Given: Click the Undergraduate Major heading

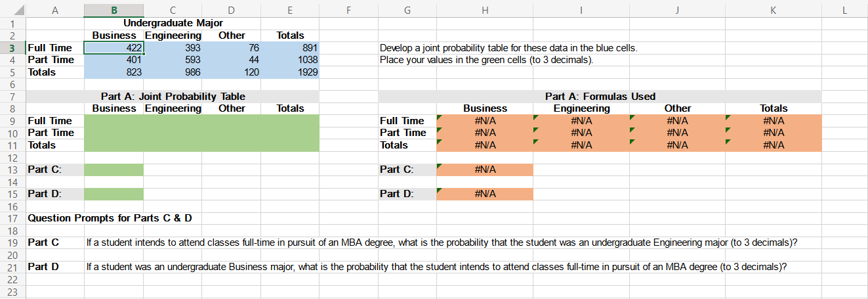Looking at the screenshot, I should 173,24.
